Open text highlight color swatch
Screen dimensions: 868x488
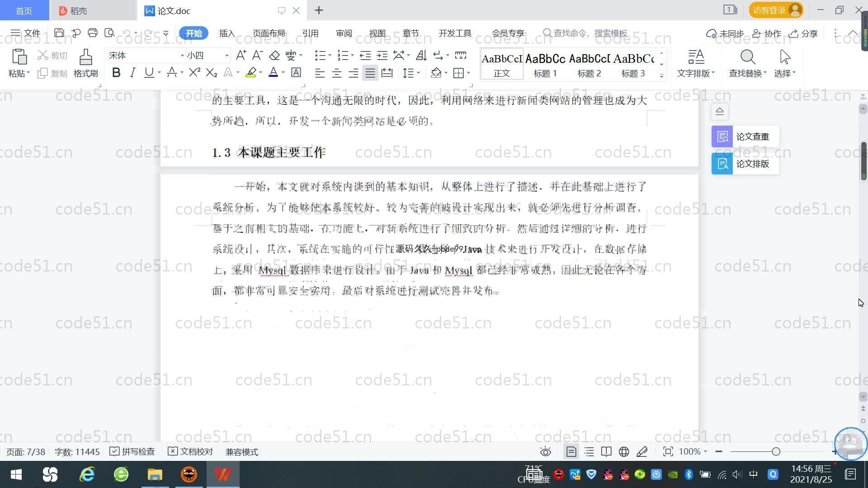[251, 73]
